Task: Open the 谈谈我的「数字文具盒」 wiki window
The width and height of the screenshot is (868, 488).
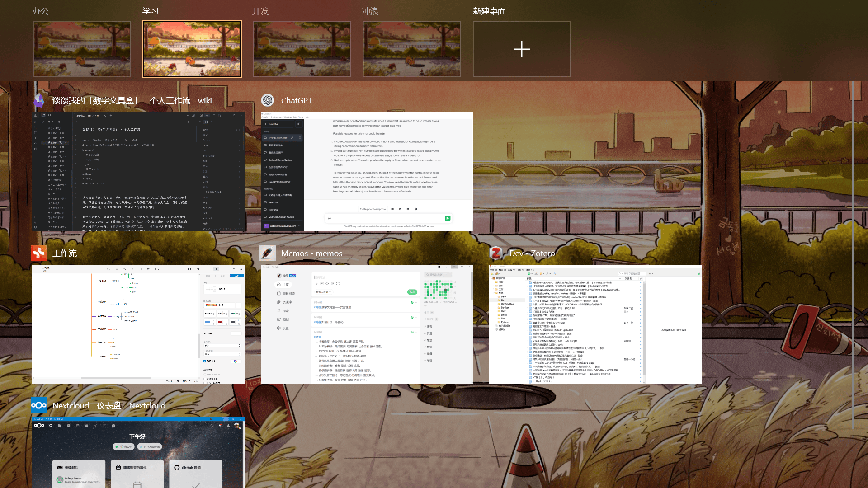Action: (x=138, y=172)
